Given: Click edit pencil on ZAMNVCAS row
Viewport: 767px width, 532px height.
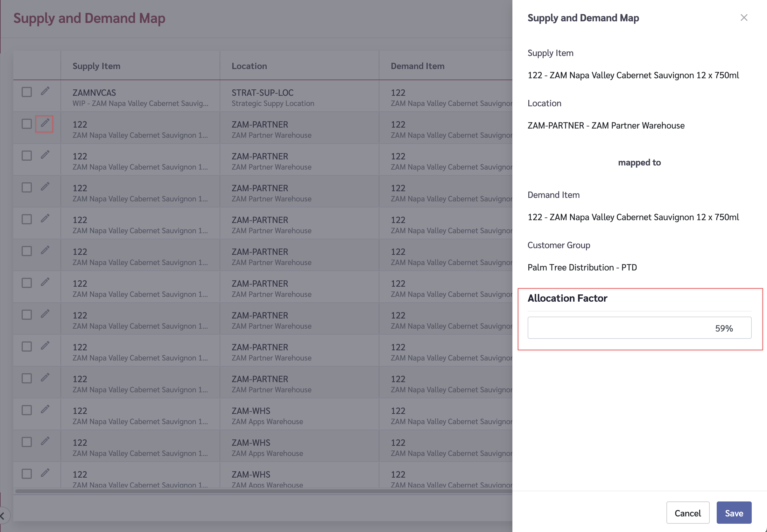Looking at the screenshot, I should tap(45, 91).
